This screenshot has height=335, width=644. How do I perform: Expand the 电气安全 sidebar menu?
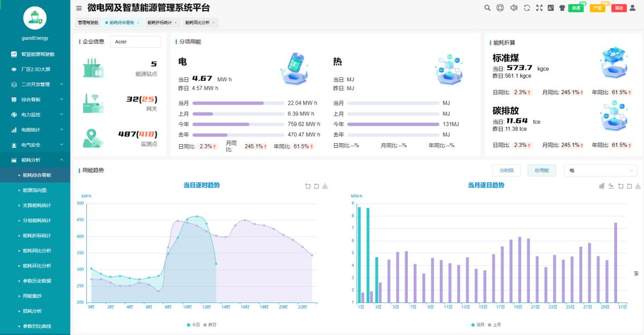coord(35,145)
